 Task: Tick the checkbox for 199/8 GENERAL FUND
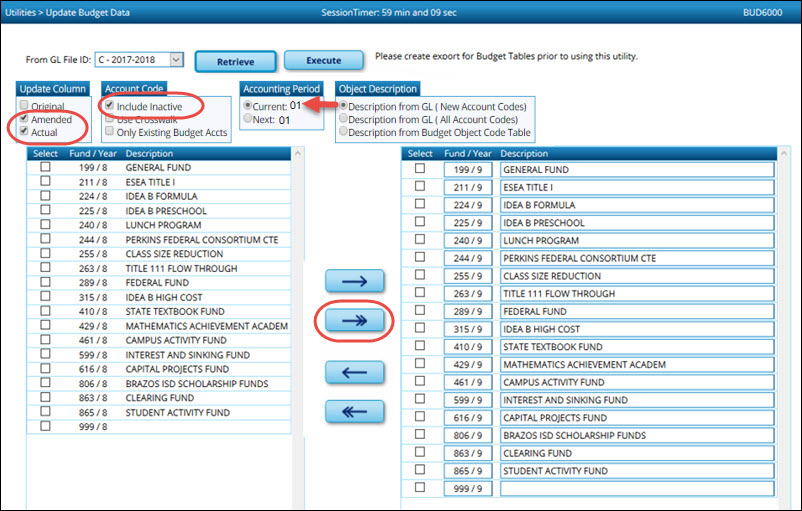pyautogui.click(x=45, y=169)
